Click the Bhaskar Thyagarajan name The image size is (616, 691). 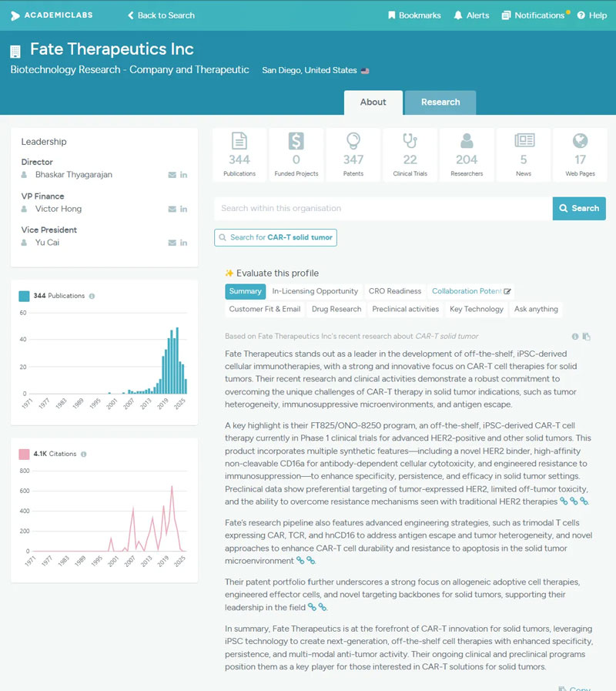click(x=74, y=175)
